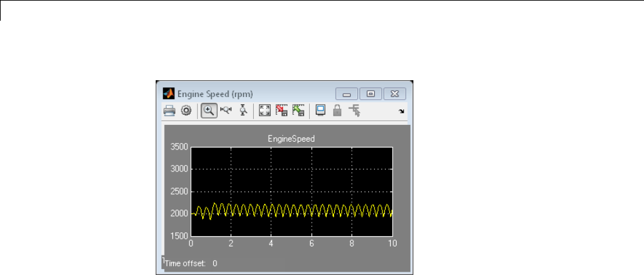Click the EngineSpeed plot title
Screen dimensions: 644x275
(291, 139)
